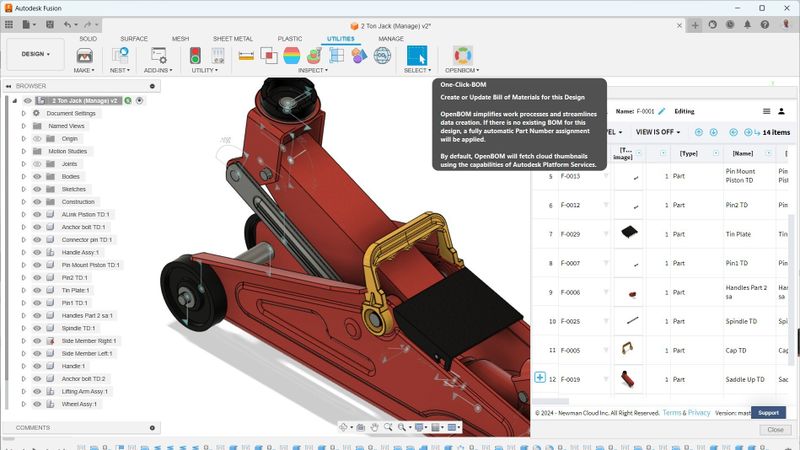Click the Orbit tool in navigation bar
This screenshot has width=800, height=450.
343,427
